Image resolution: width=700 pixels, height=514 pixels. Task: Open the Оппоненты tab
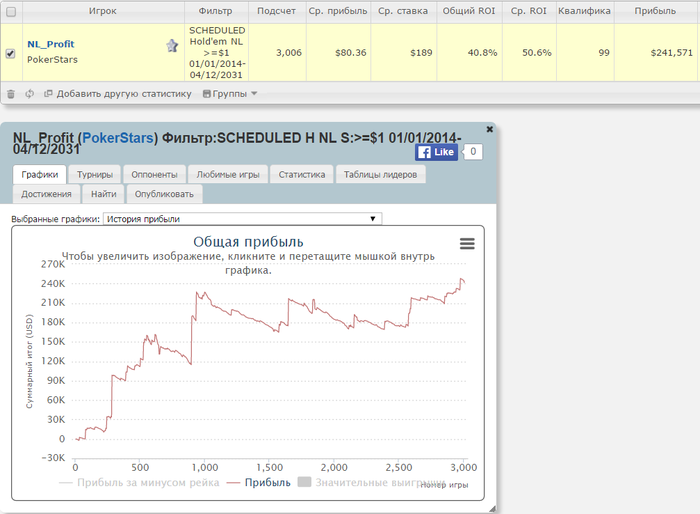pyautogui.click(x=154, y=174)
